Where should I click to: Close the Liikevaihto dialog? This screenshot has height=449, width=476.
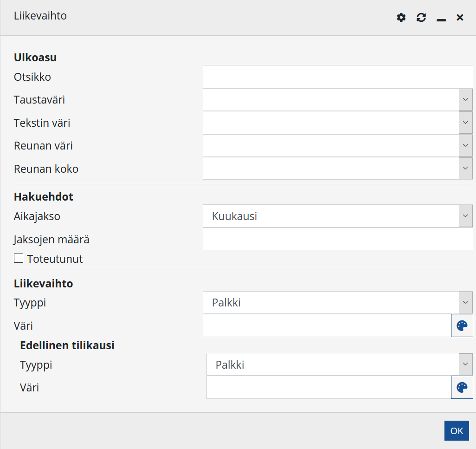point(460,18)
